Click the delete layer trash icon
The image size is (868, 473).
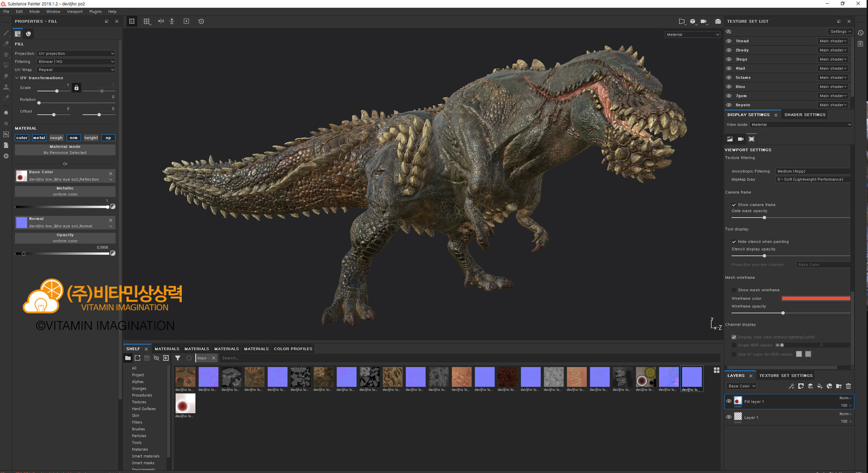click(848, 386)
